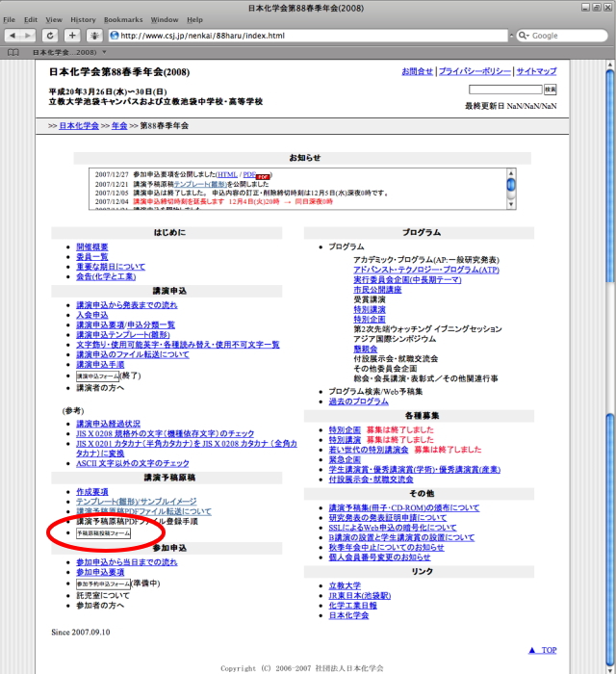Open the サイトマップ link
The image size is (616, 674).
[536, 71]
